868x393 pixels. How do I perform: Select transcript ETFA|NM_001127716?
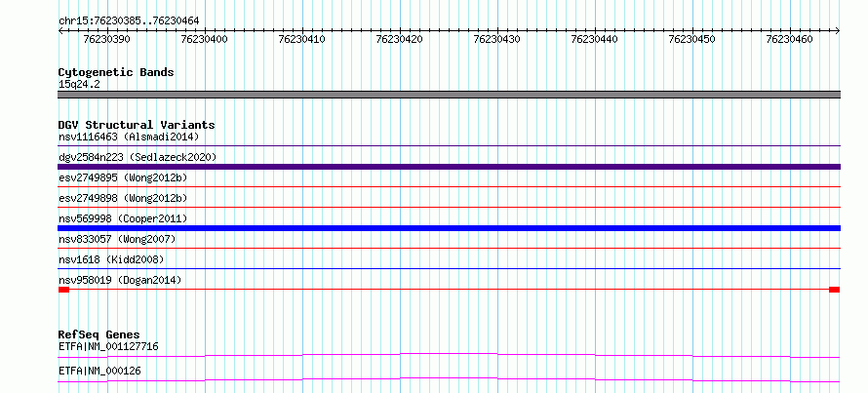pyautogui.click(x=108, y=347)
